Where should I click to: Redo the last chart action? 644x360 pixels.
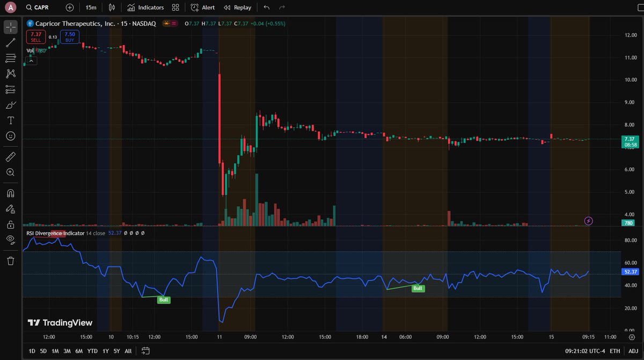point(282,8)
